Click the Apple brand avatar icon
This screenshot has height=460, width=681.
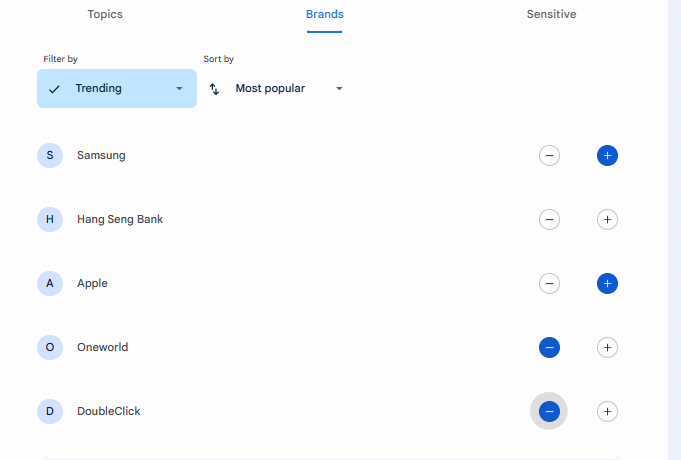[50, 283]
